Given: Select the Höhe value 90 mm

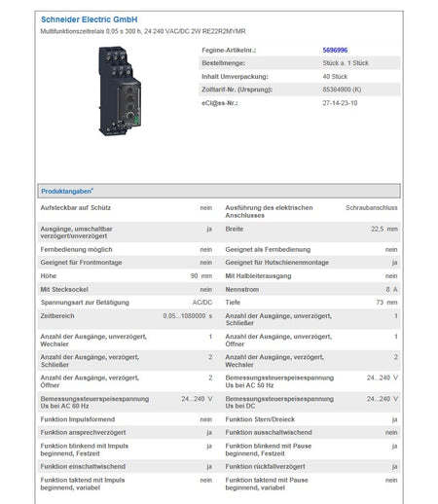Looking at the screenshot, I should point(201,276).
